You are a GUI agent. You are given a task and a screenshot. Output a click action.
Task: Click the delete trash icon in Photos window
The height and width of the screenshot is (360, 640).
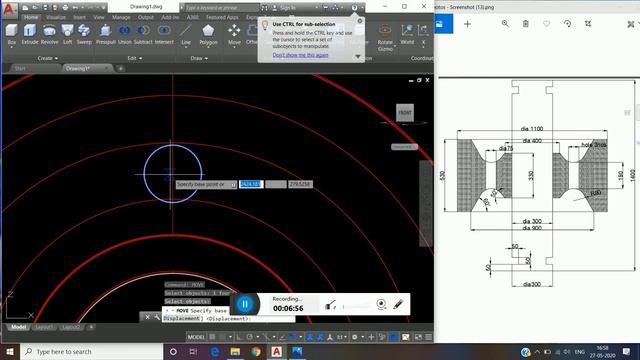point(526,24)
